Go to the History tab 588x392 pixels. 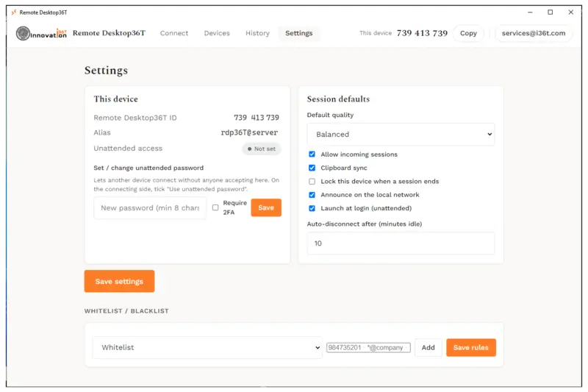(257, 33)
